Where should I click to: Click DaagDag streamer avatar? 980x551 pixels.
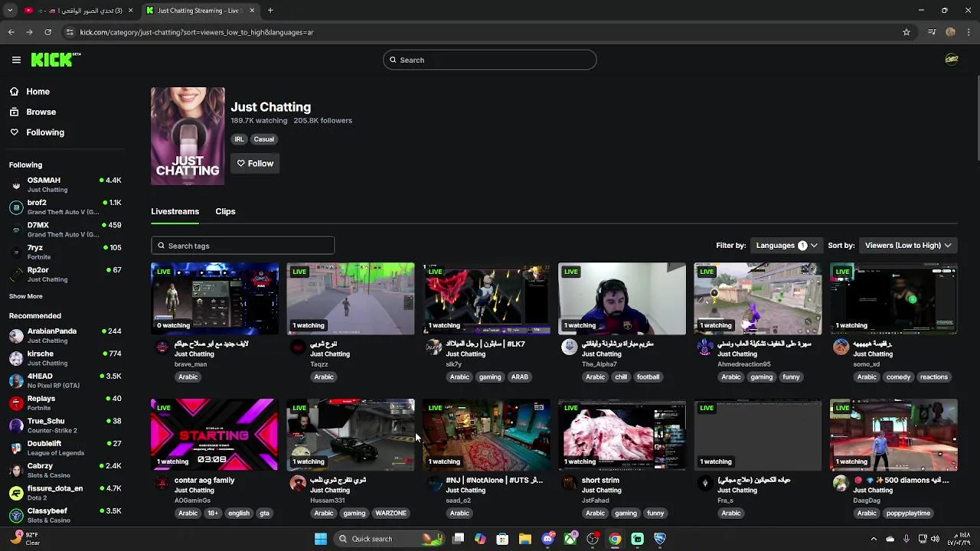click(841, 484)
